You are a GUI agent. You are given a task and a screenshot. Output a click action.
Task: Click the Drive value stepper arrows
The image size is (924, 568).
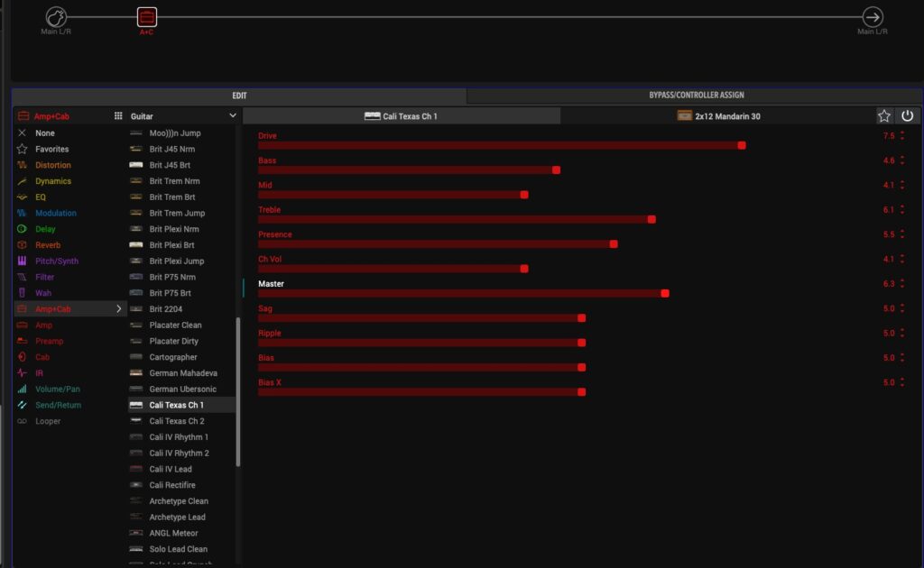coord(902,136)
